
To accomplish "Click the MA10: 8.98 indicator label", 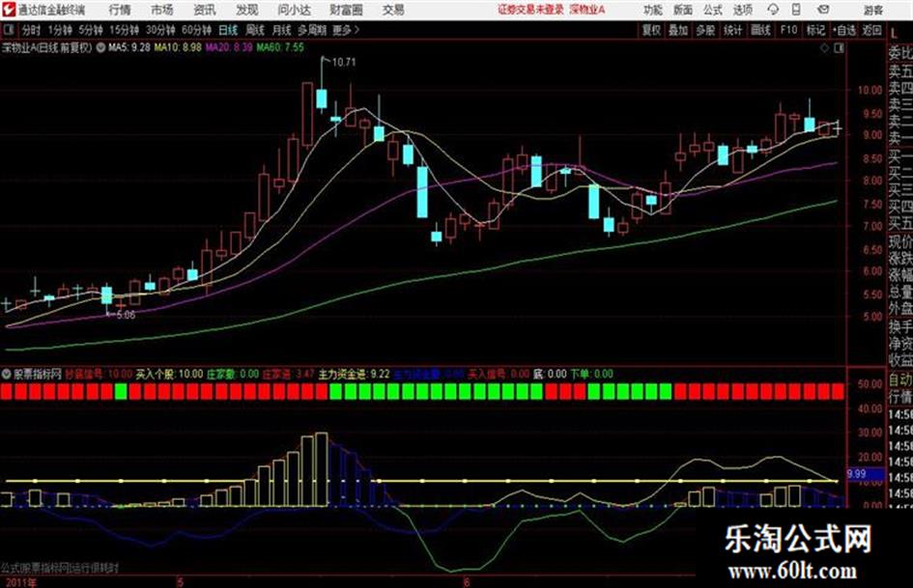I will (178, 47).
